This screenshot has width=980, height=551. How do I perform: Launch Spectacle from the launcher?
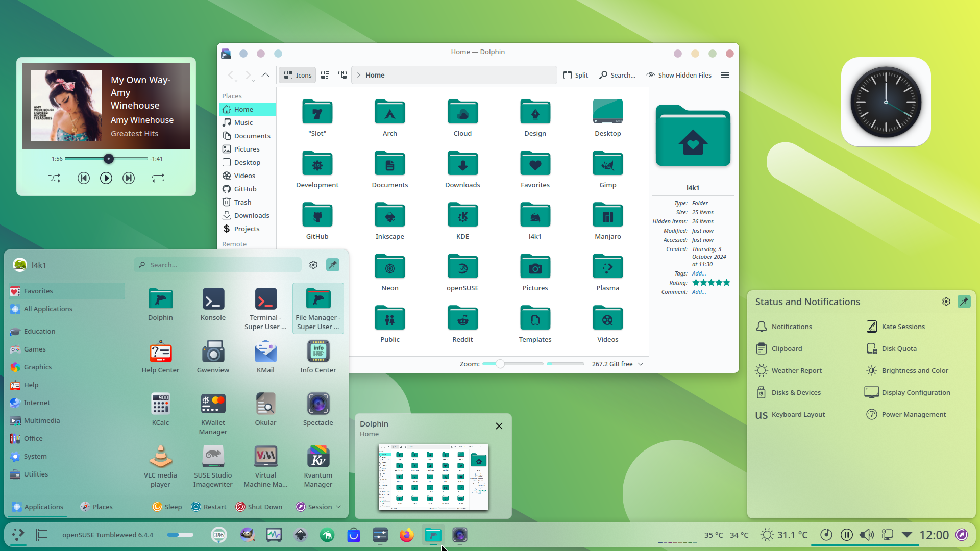[x=318, y=409]
